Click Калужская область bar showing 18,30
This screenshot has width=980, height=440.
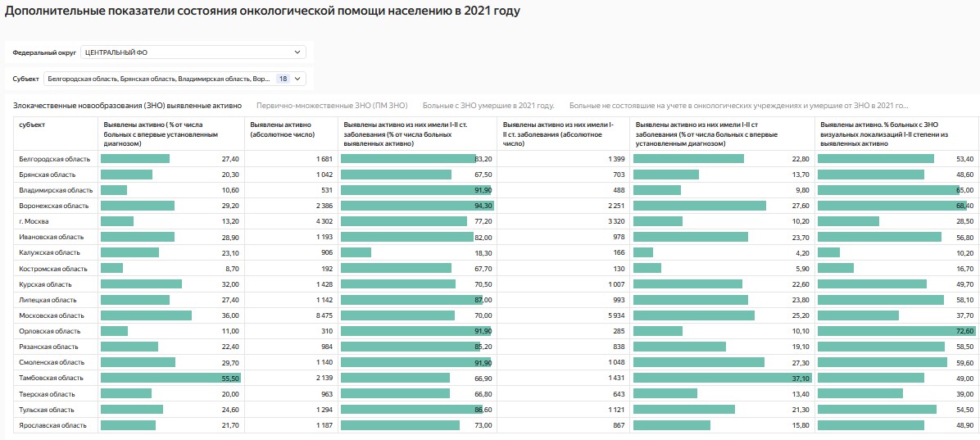(x=356, y=253)
